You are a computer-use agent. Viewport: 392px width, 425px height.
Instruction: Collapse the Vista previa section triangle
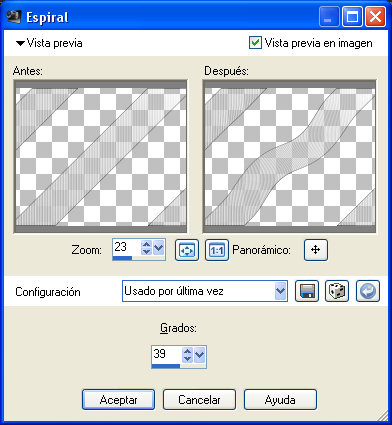point(21,43)
